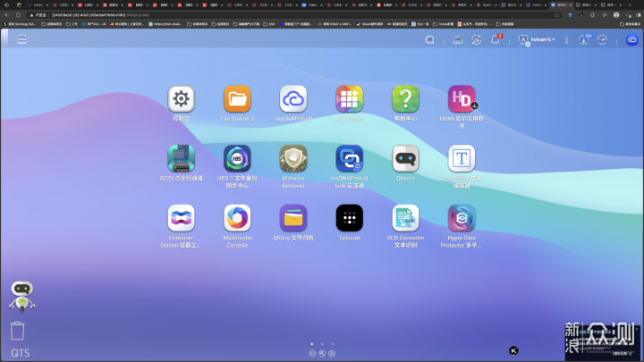Switch to the second desktop page dot
The width and height of the screenshot is (644, 362).
pyautogui.click(x=322, y=344)
